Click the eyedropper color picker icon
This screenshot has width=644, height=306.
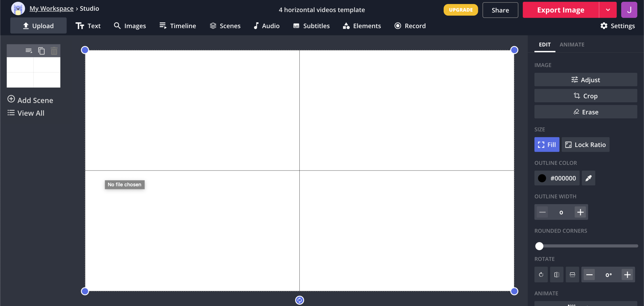pyautogui.click(x=588, y=178)
